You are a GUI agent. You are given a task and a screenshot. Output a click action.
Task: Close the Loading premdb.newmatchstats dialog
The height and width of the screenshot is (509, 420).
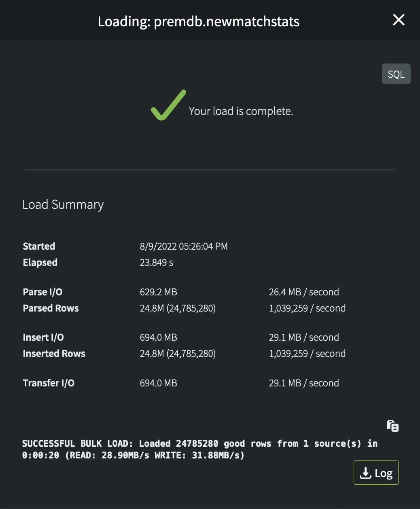tap(399, 20)
